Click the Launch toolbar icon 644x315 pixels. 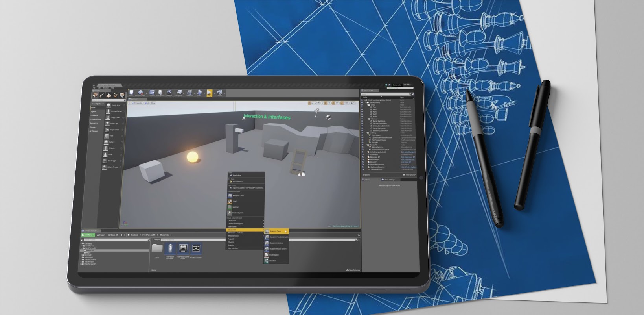point(219,93)
